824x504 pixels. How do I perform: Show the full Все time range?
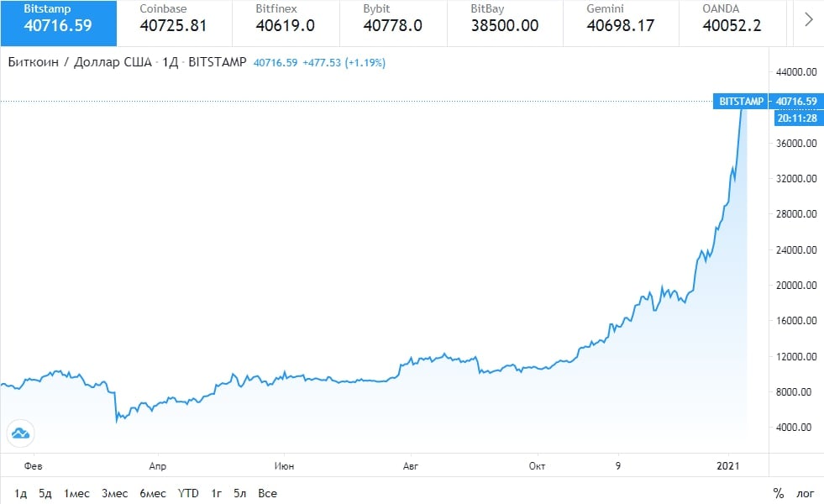(267, 493)
